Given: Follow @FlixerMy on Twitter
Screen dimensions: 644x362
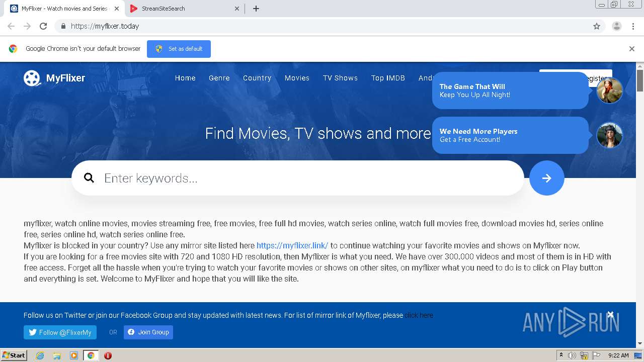Looking at the screenshot, I should [x=60, y=332].
